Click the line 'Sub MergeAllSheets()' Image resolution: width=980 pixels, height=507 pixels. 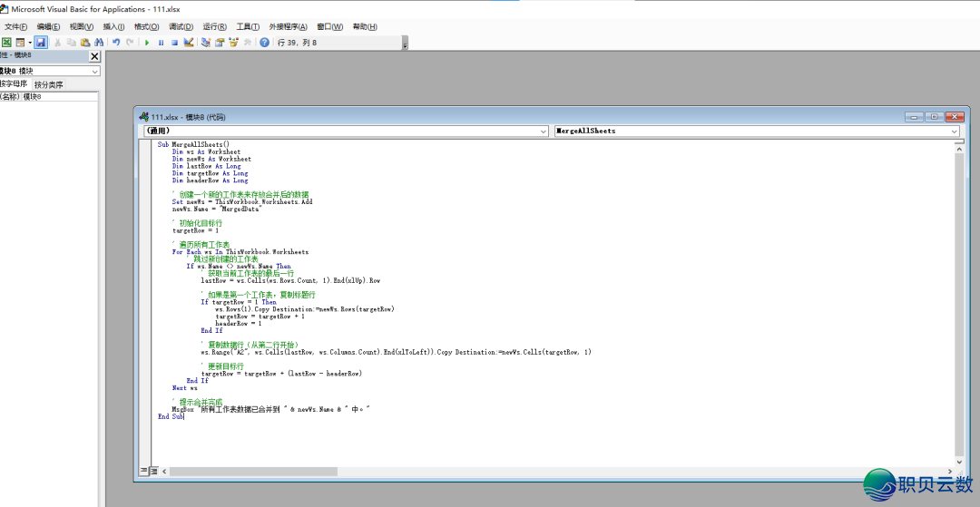click(x=194, y=144)
